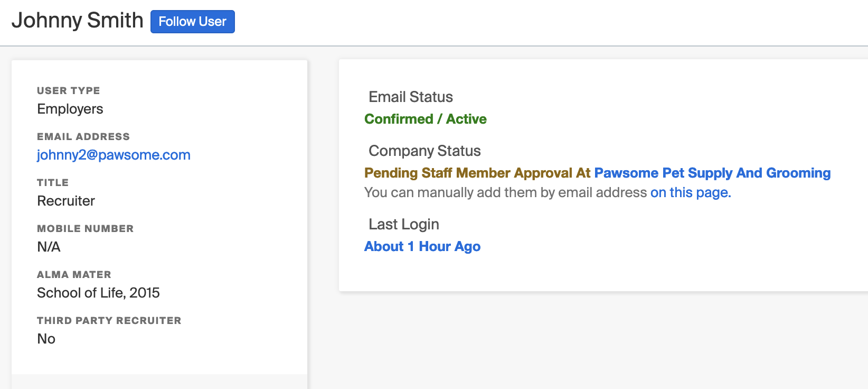The image size is (868, 389).
Task: Open the johnny2@pawsome.com email link
Action: click(x=114, y=155)
